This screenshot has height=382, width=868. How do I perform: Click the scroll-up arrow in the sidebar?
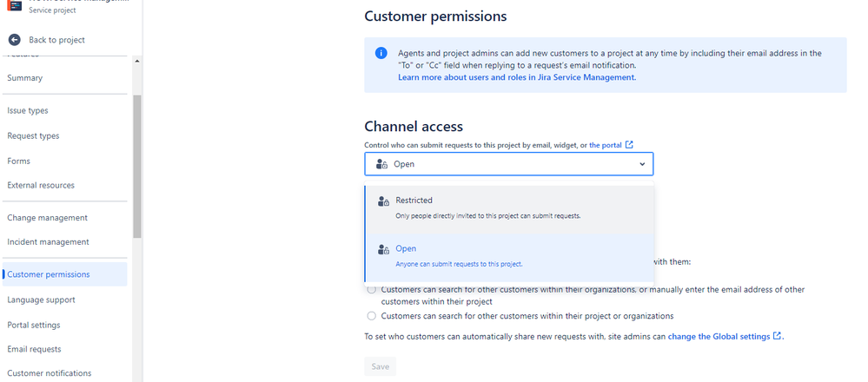[x=137, y=60]
